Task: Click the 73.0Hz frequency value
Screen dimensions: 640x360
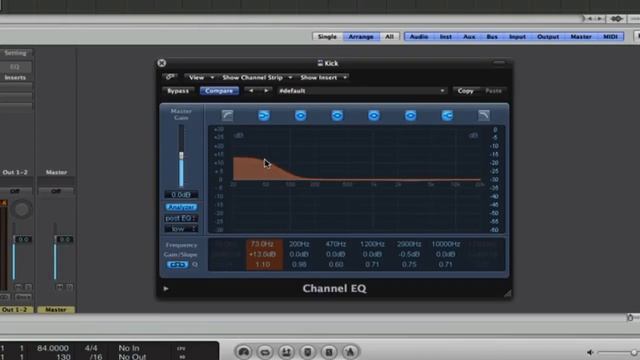Action: tap(262, 244)
